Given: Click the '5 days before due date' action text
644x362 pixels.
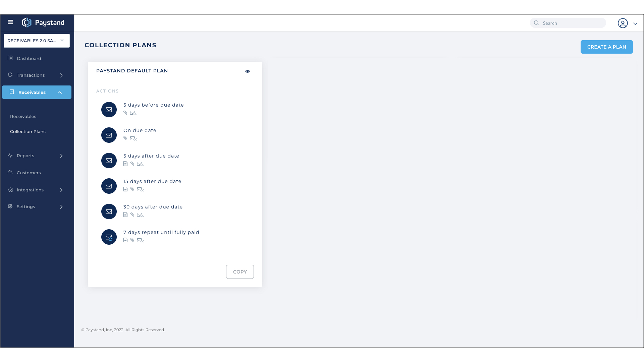Looking at the screenshot, I should click(154, 105).
